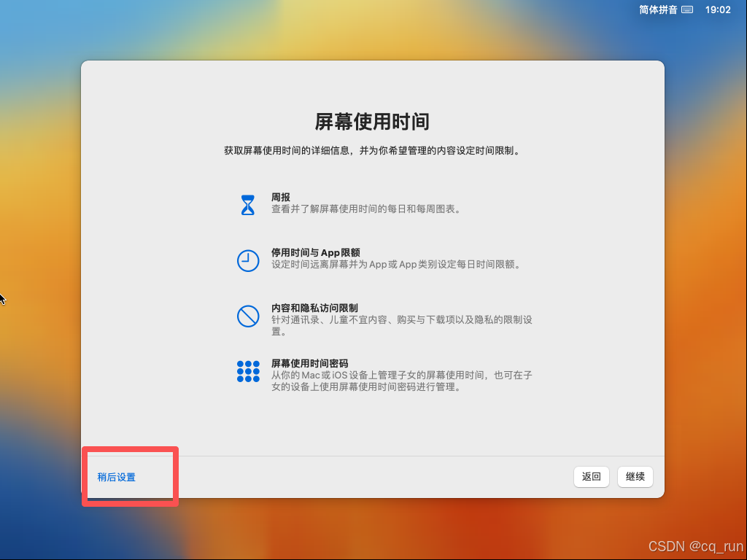
Task: Click the description starting 设定时间远离屏幕
Action: [395, 264]
